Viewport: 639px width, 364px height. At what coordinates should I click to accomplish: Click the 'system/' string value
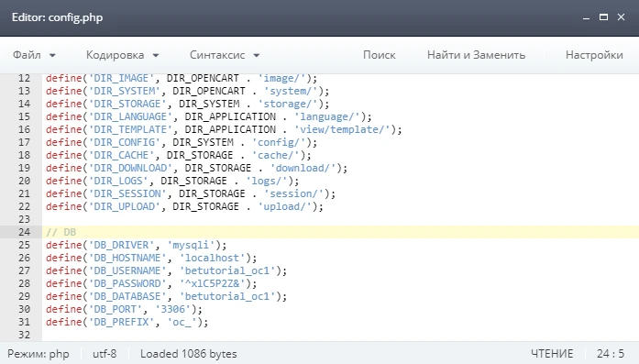[291, 91]
